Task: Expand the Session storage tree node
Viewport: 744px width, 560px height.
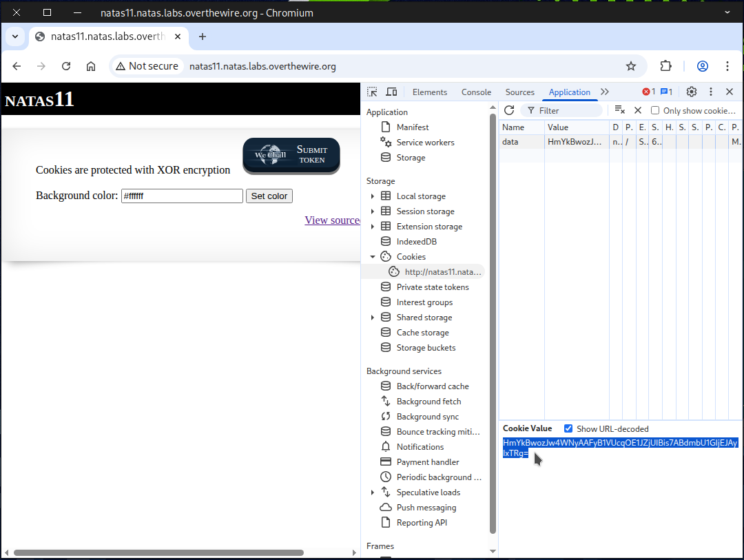Action: coord(373,211)
